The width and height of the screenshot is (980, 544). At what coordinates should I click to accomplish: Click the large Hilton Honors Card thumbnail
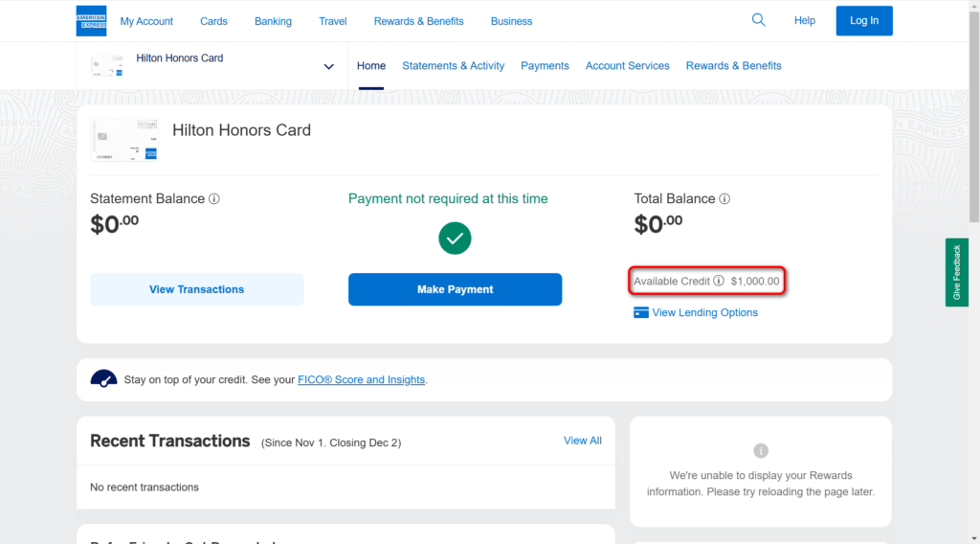tap(124, 140)
